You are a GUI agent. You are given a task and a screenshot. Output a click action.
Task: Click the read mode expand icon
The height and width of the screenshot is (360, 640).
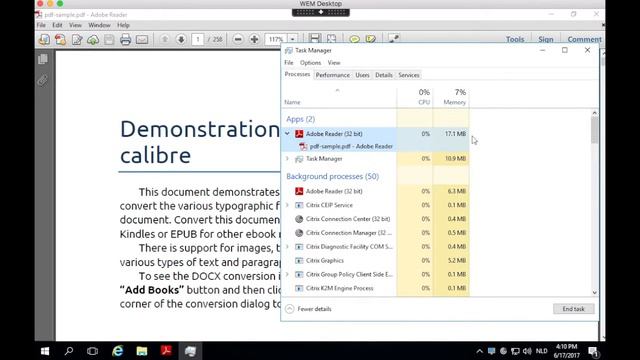click(x=393, y=39)
